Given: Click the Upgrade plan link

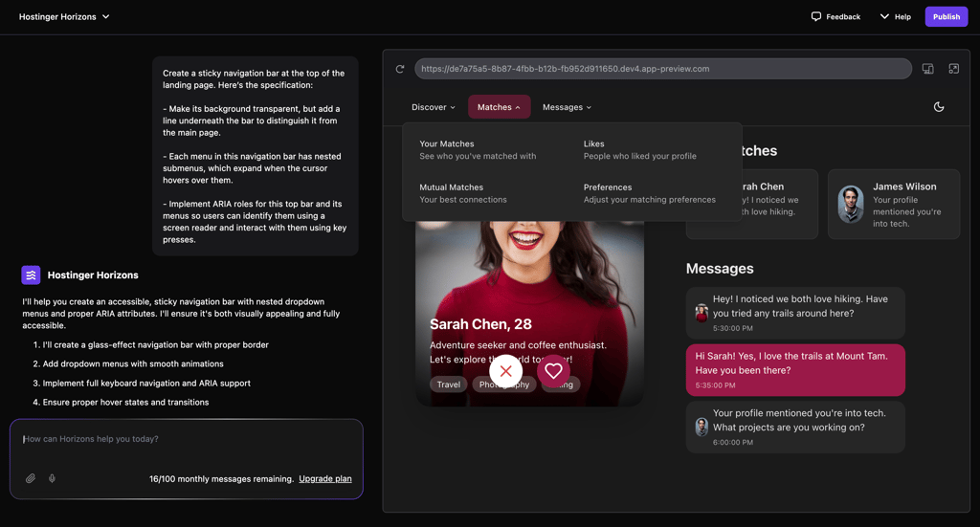Looking at the screenshot, I should pos(325,479).
